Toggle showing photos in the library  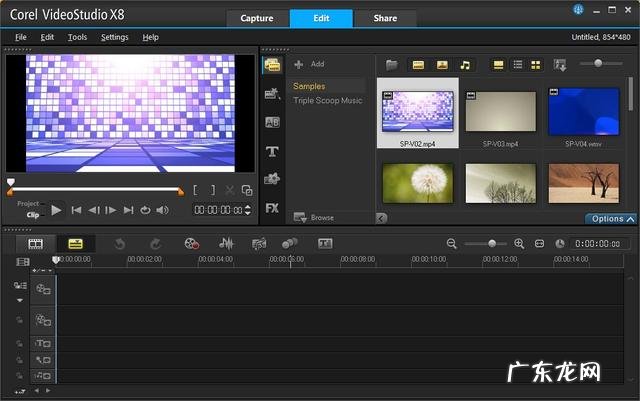(x=441, y=65)
